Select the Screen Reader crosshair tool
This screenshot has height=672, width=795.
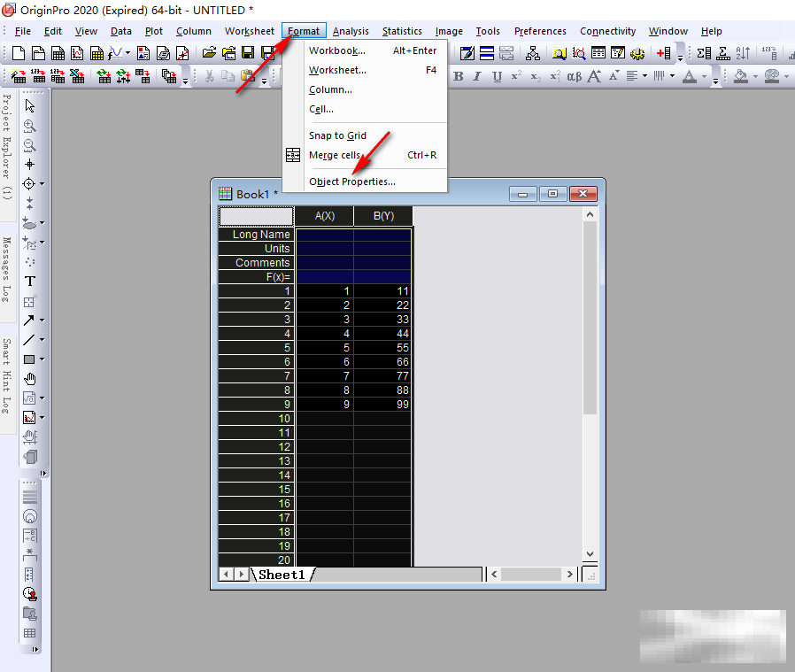tap(30, 165)
